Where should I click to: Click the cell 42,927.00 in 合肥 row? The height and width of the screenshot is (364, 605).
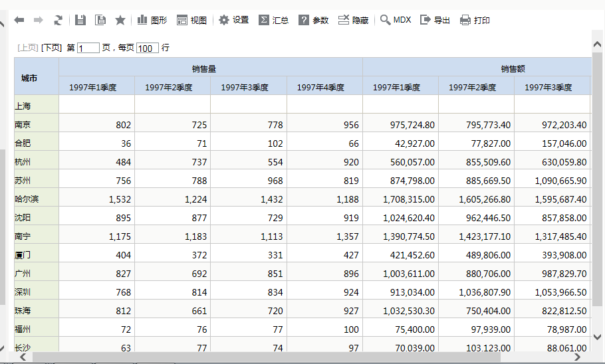click(400, 141)
